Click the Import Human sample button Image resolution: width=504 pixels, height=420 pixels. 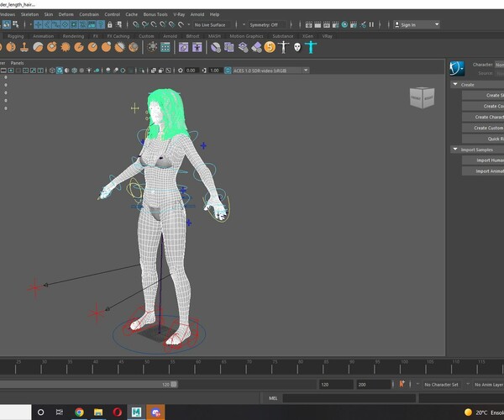[x=483, y=160]
